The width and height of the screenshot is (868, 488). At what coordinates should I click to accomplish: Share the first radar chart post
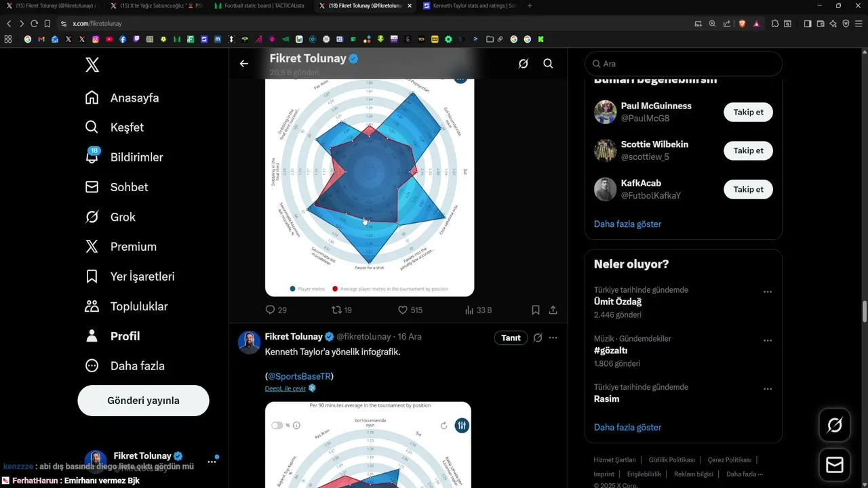tap(553, 310)
